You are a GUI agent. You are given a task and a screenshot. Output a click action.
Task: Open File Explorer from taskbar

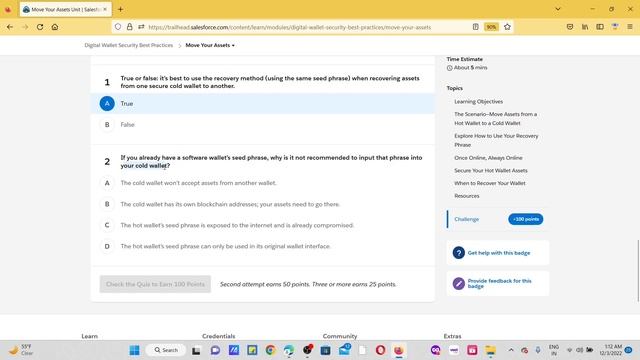tap(491, 350)
